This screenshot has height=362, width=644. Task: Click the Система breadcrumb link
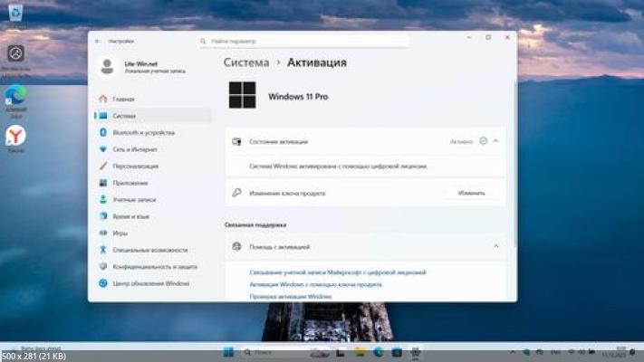click(246, 62)
